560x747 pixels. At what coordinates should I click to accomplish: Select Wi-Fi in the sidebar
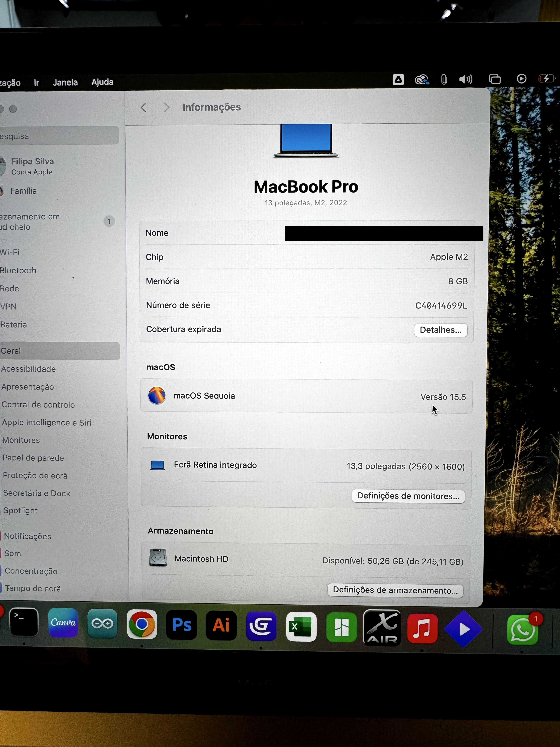click(x=10, y=252)
